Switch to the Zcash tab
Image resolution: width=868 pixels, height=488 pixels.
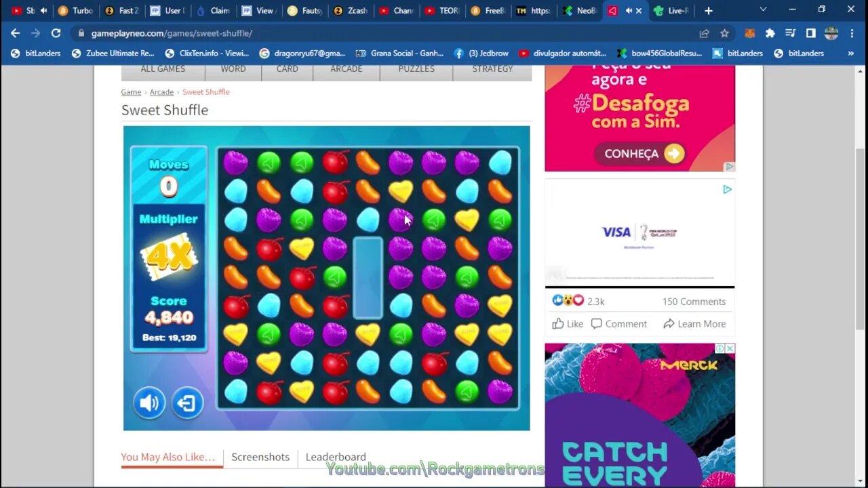tap(351, 11)
